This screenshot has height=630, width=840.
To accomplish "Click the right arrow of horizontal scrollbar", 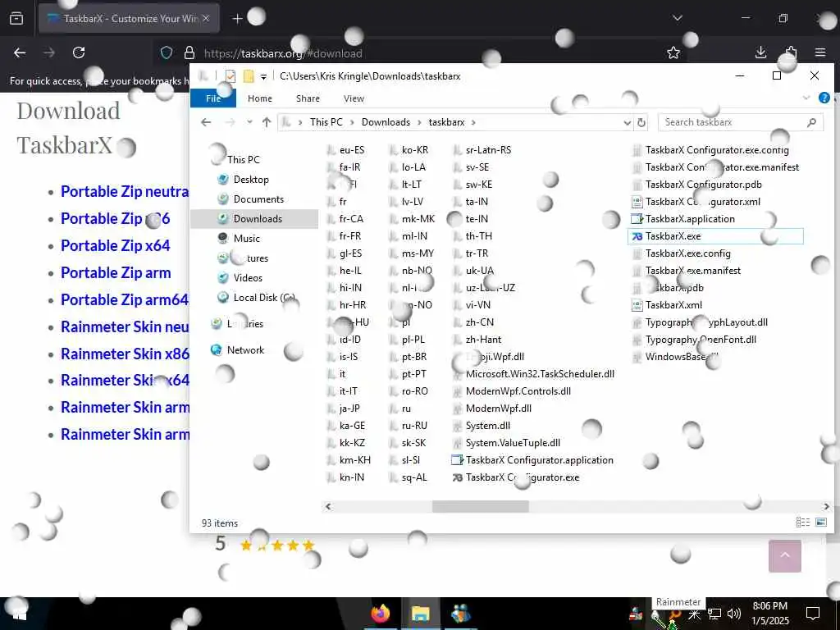I will (826, 506).
